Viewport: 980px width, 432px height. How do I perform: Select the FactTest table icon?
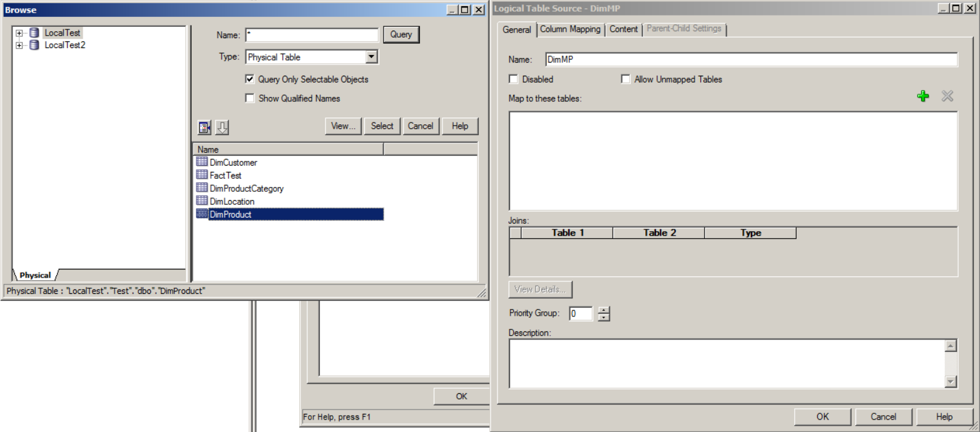(x=202, y=175)
